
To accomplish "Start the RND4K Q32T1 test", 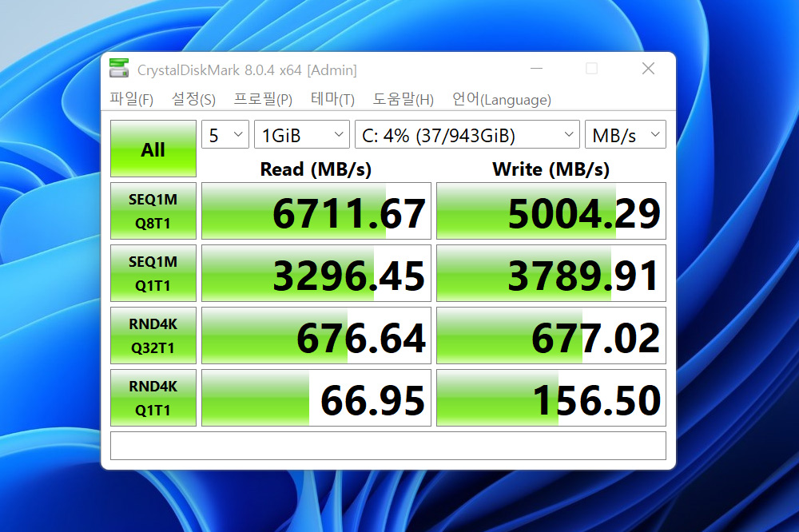I will coord(153,335).
